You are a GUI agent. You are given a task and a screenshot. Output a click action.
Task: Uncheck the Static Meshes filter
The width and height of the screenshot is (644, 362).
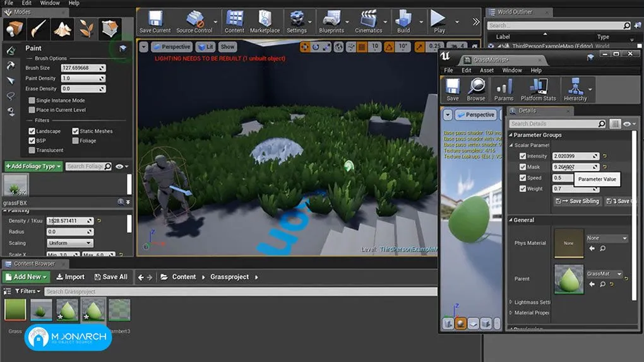pos(75,131)
